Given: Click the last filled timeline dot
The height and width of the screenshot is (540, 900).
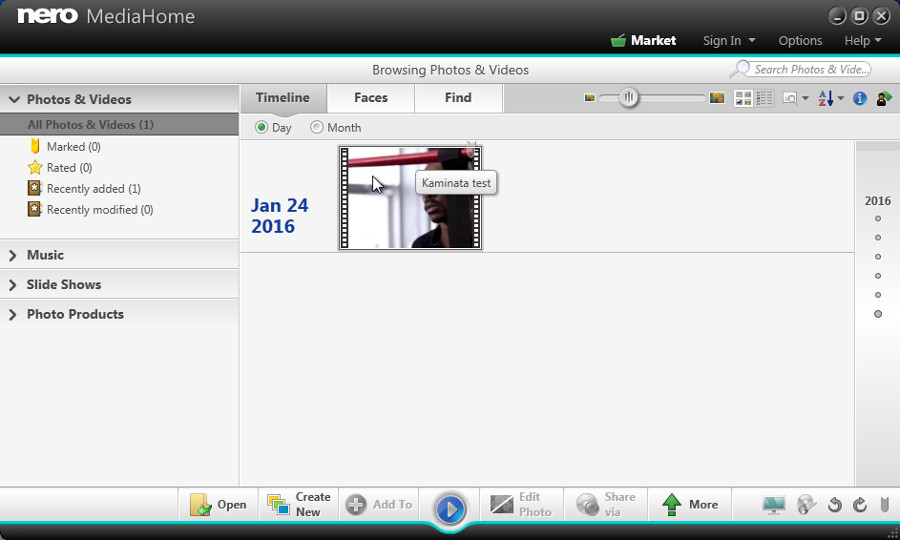Looking at the screenshot, I should click(x=878, y=314).
